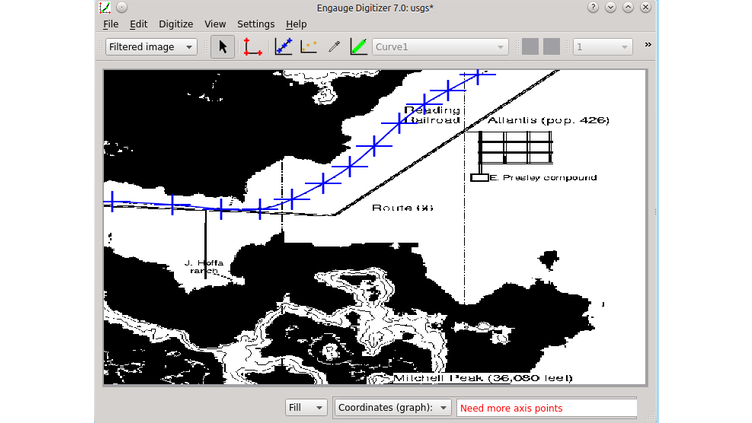Open the point number selector showing 1
Screen dimensions: 752x423
pyautogui.click(x=602, y=47)
